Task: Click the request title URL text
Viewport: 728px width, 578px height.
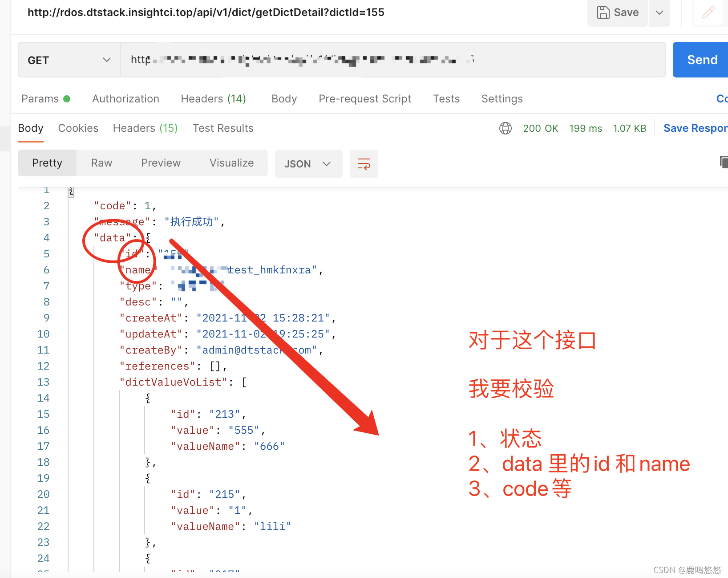Action: 206,12
